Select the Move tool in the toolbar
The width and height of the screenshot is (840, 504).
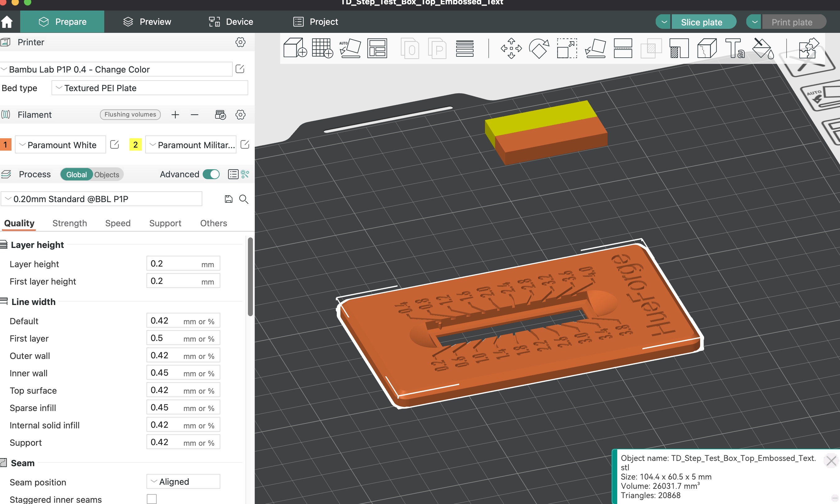point(511,49)
